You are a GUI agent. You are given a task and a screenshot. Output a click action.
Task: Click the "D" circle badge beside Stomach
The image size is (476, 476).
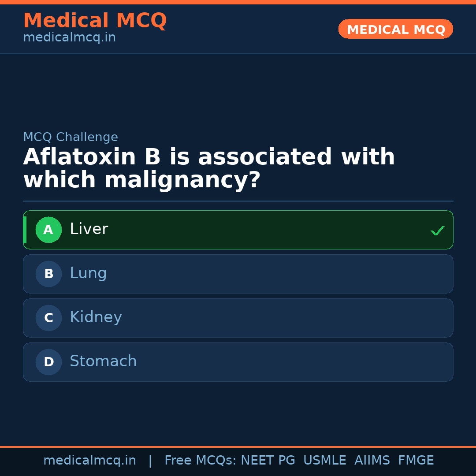point(48,362)
